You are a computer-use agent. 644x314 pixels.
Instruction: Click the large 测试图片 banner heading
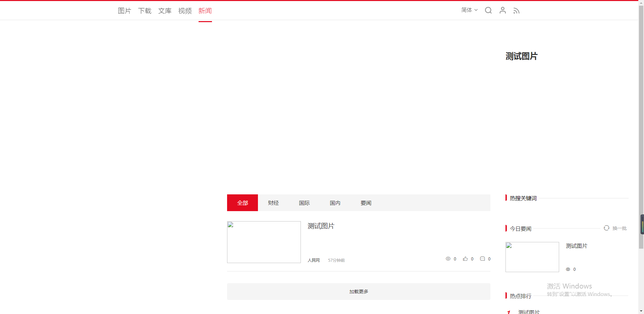(522, 56)
